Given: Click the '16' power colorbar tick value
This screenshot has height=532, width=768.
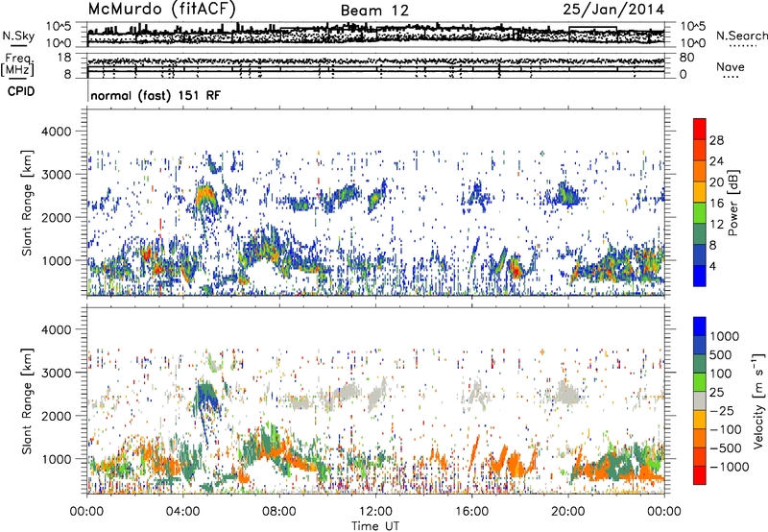Looking at the screenshot, I should tap(716, 204).
